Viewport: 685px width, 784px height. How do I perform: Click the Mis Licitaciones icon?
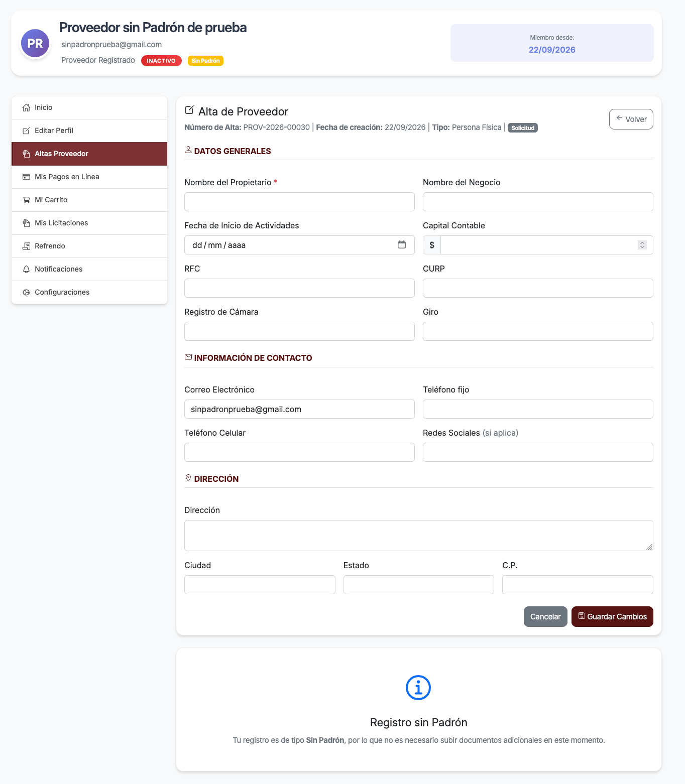pyautogui.click(x=26, y=223)
